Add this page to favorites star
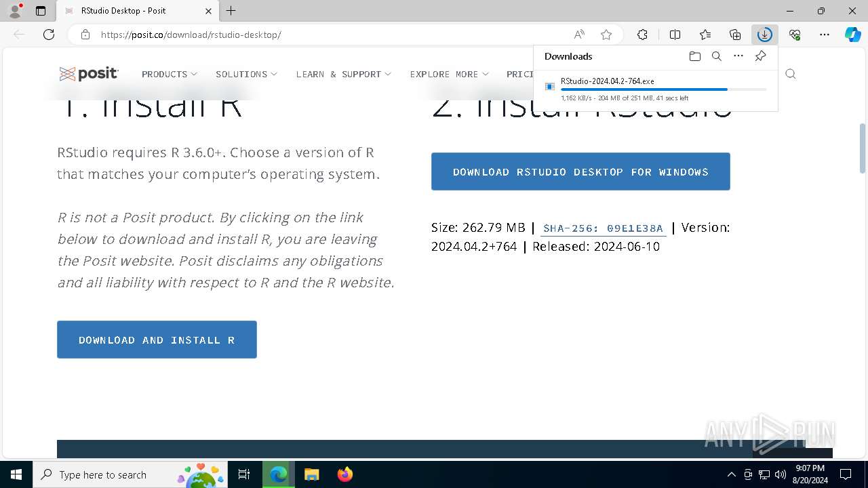This screenshot has height=488, width=868. 606,35
